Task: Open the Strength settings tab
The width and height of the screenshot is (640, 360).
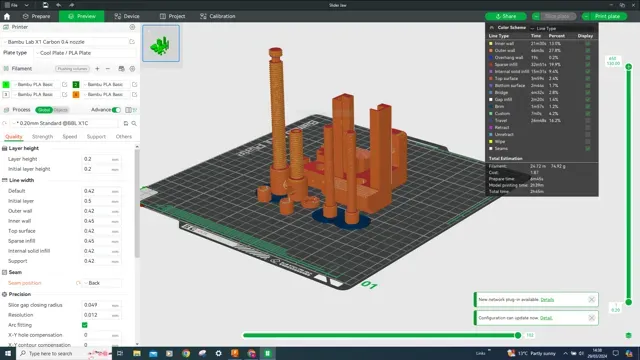Action: click(42, 136)
